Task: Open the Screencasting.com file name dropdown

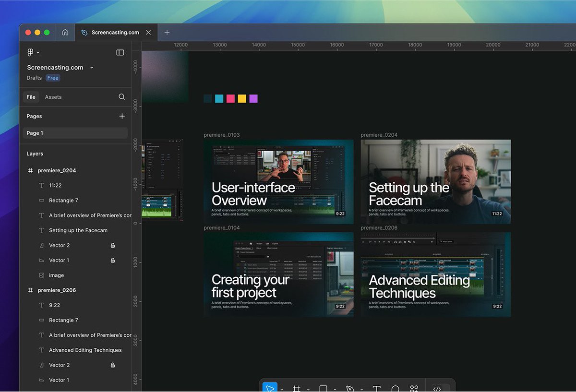Action: point(92,68)
